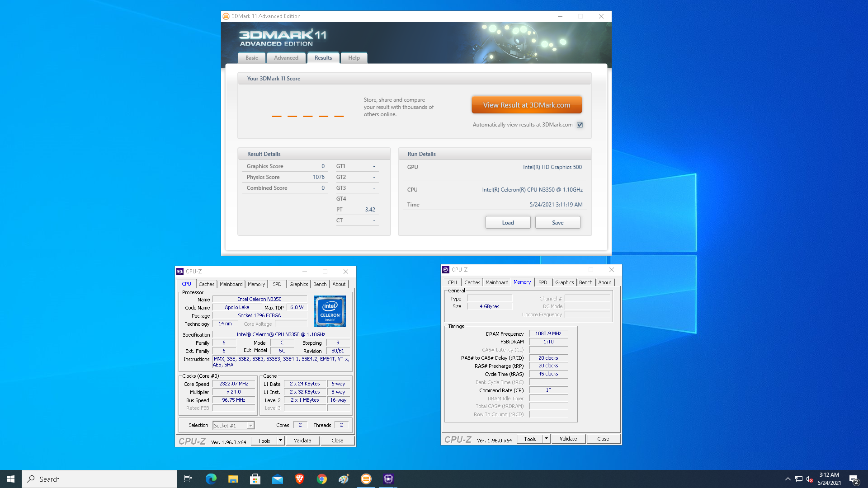Image resolution: width=868 pixels, height=488 pixels.
Task: Click the 3DMark 11 window title icon
Action: (226, 16)
